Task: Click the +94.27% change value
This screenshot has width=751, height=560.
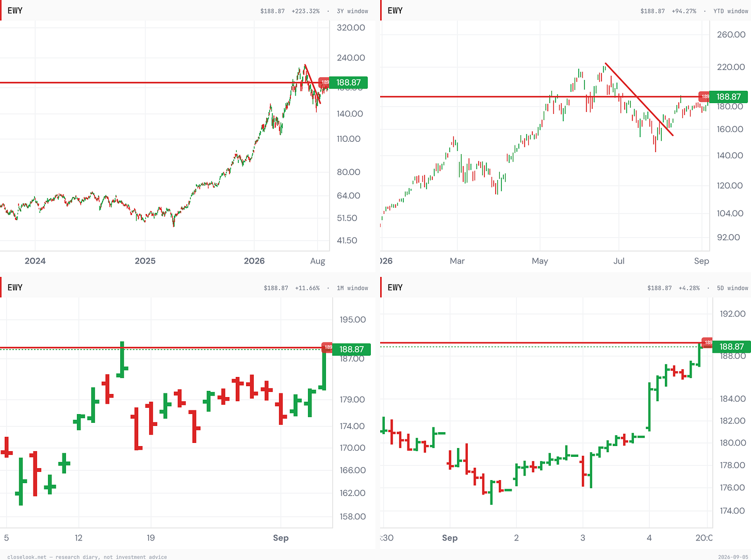Action: 683,11
